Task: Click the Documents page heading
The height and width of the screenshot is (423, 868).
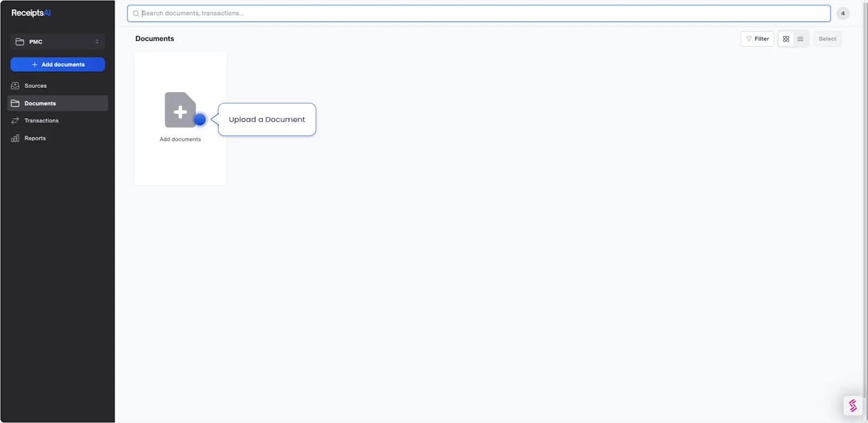Action: [x=155, y=39]
